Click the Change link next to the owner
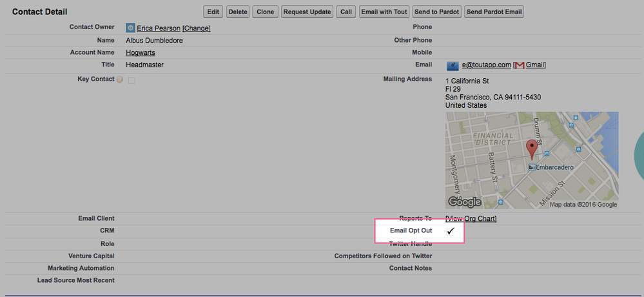Screen dimensions: 644x297 point(196,28)
